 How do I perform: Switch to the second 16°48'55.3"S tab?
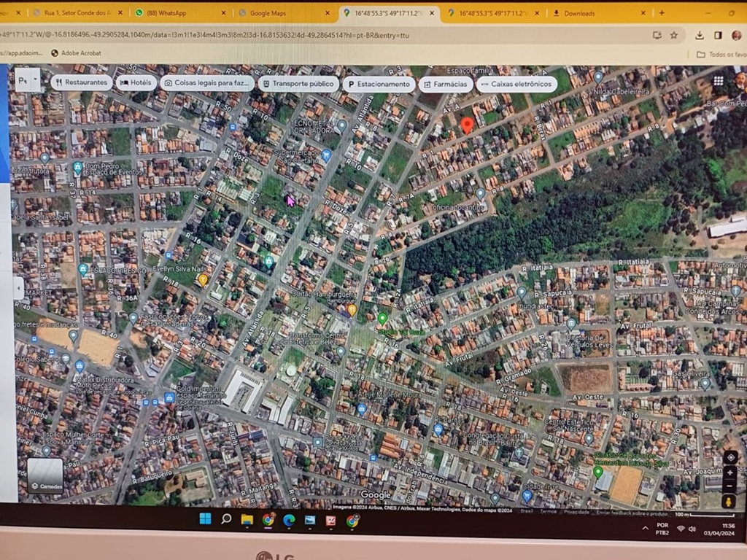(493, 13)
